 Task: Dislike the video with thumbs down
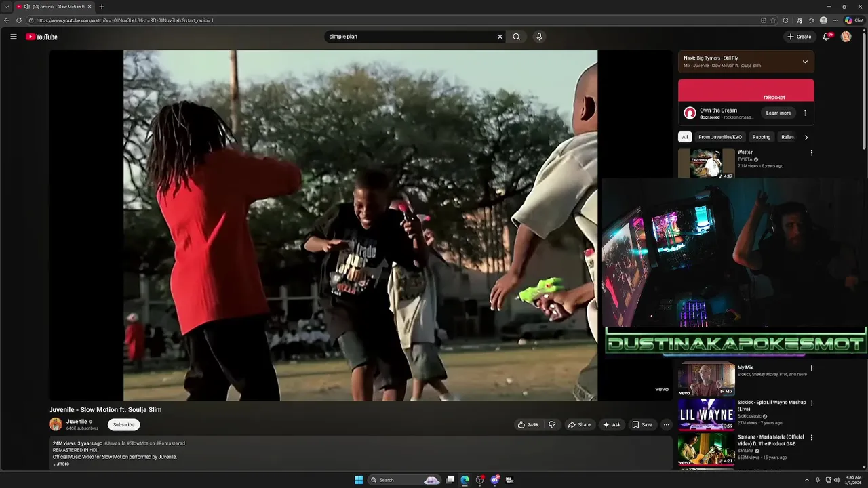click(x=552, y=425)
